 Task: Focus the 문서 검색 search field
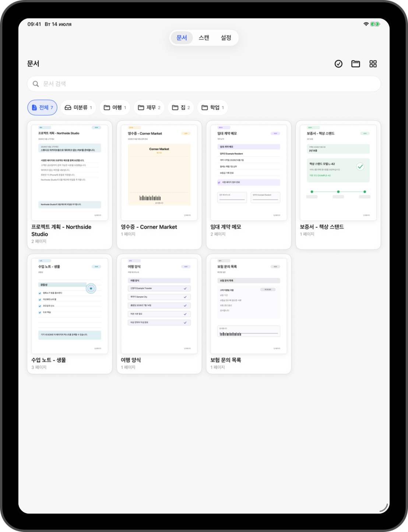click(204, 84)
